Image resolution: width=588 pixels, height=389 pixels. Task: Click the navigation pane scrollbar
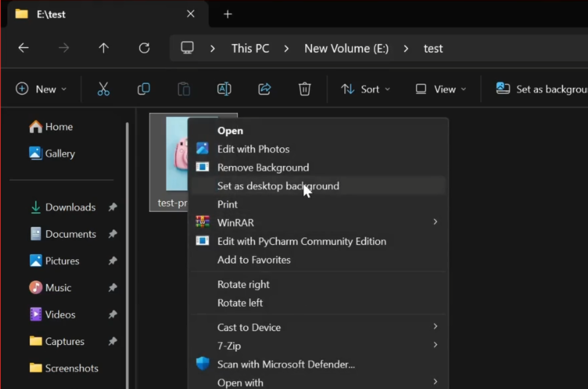click(x=127, y=255)
